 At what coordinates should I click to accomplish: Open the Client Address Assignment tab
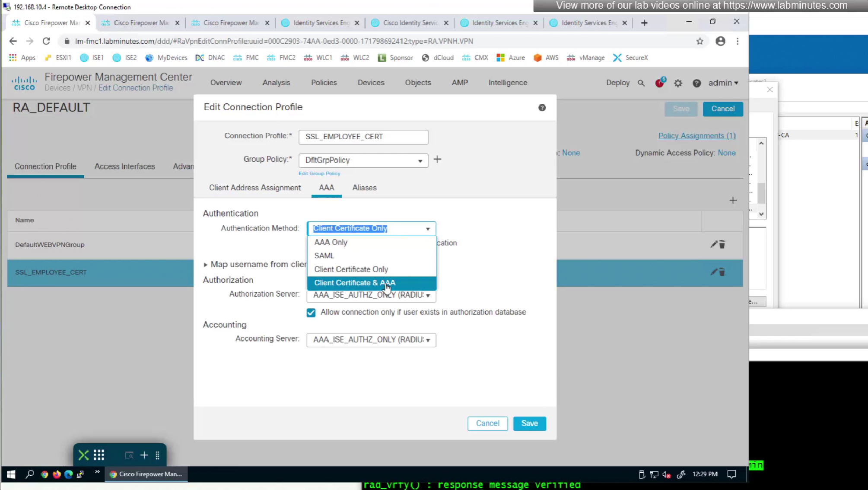[254, 188]
